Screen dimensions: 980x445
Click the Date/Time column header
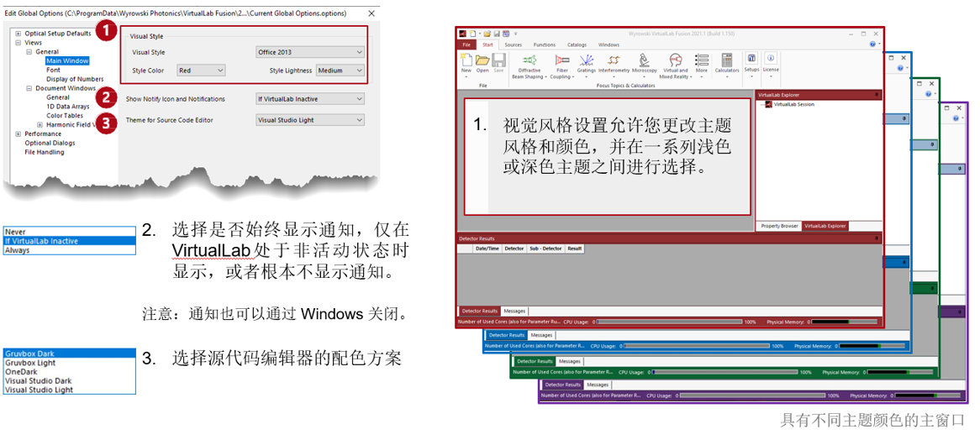(488, 249)
